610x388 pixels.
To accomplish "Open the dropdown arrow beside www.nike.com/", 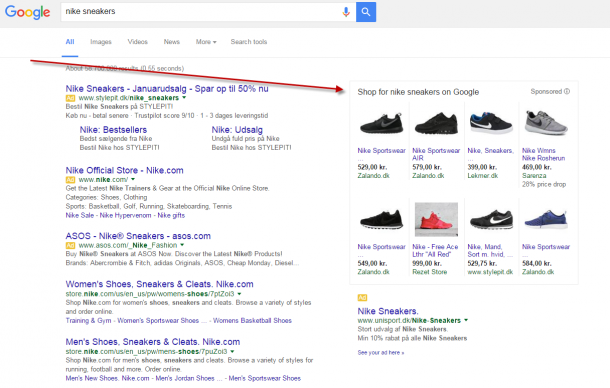I will (x=133, y=179).
